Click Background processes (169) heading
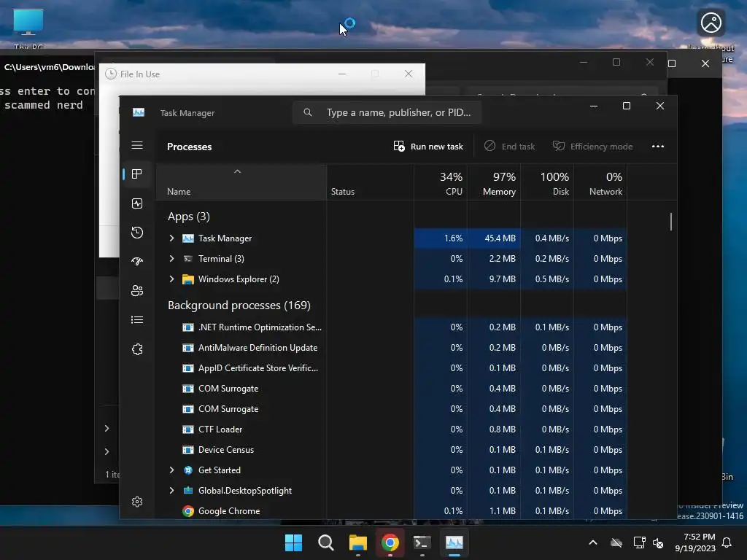747x560 pixels. (239, 306)
